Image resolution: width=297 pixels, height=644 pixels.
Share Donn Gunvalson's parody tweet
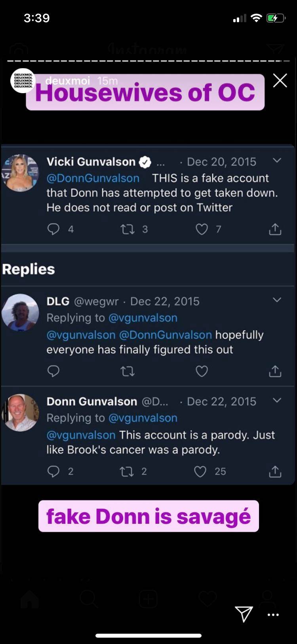[275, 471]
